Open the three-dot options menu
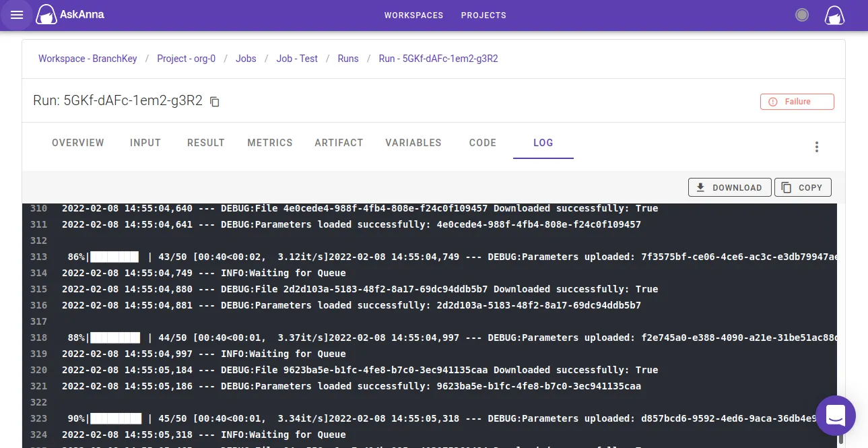Screen dimensions: 868x448 coord(816,146)
